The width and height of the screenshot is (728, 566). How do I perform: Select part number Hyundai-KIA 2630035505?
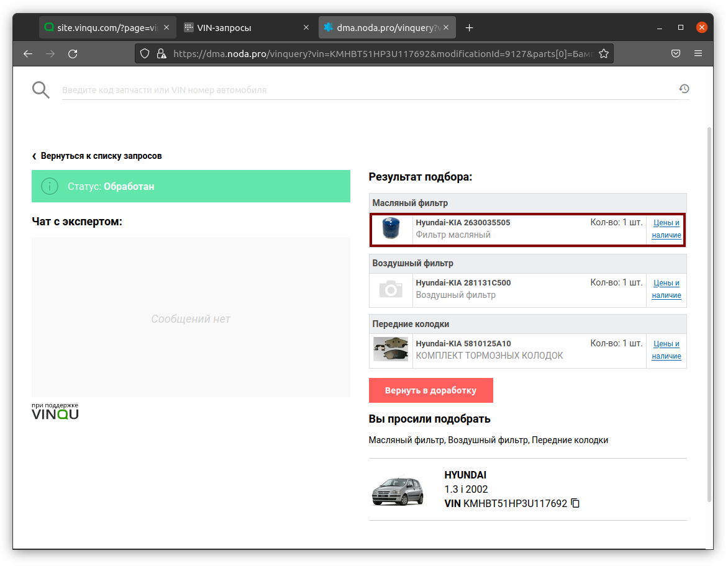point(463,223)
